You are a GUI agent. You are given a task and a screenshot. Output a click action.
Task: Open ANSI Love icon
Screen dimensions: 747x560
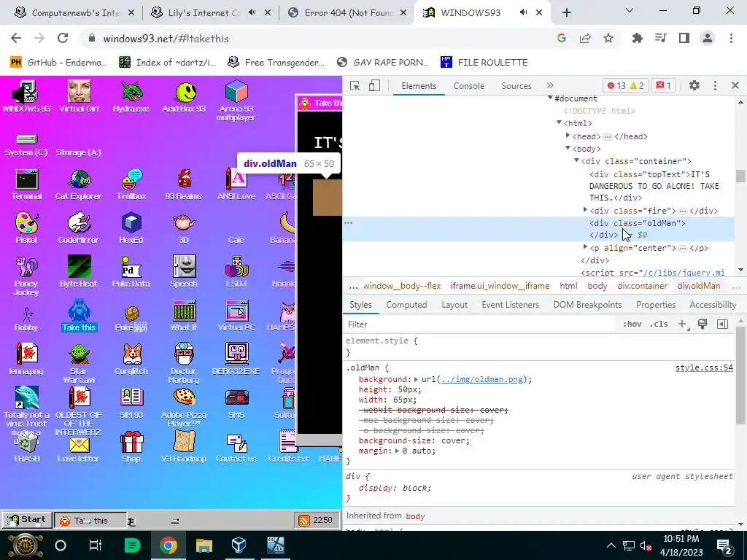click(x=236, y=184)
